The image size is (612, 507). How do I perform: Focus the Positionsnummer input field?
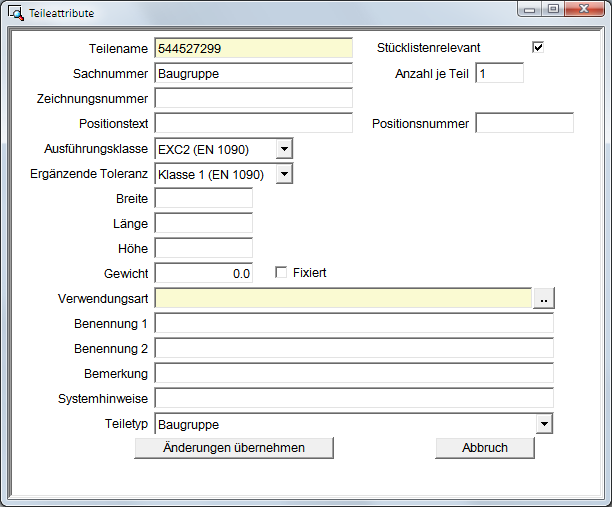click(524, 123)
